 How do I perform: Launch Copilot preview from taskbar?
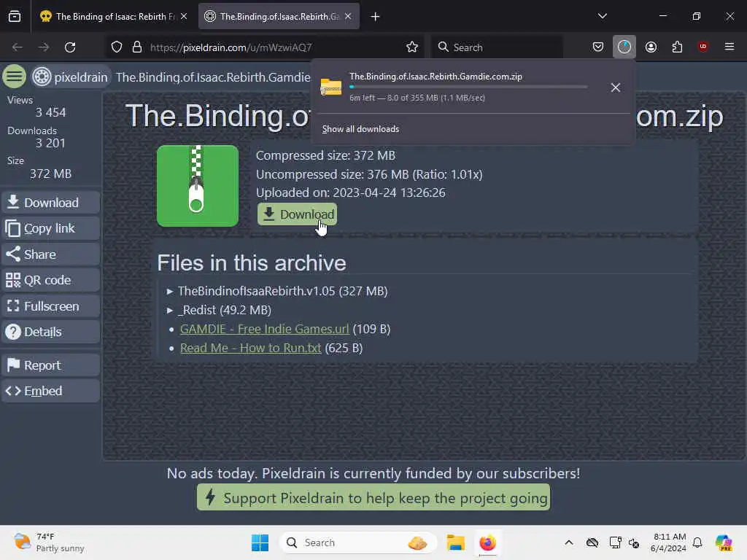point(724,542)
